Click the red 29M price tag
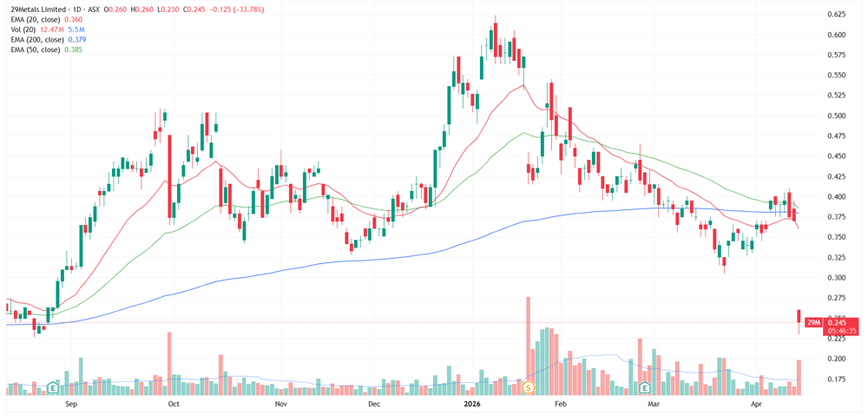The height and width of the screenshot is (416, 868). pyautogui.click(x=814, y=322)
